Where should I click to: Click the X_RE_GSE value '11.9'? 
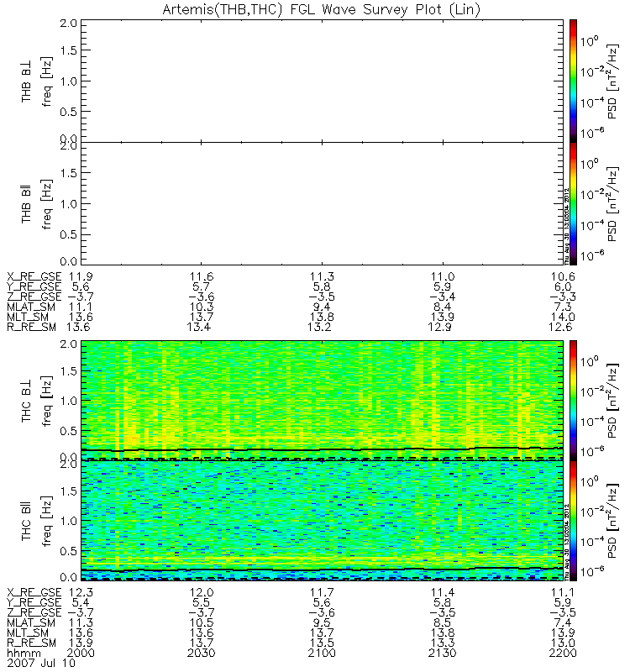81,277
